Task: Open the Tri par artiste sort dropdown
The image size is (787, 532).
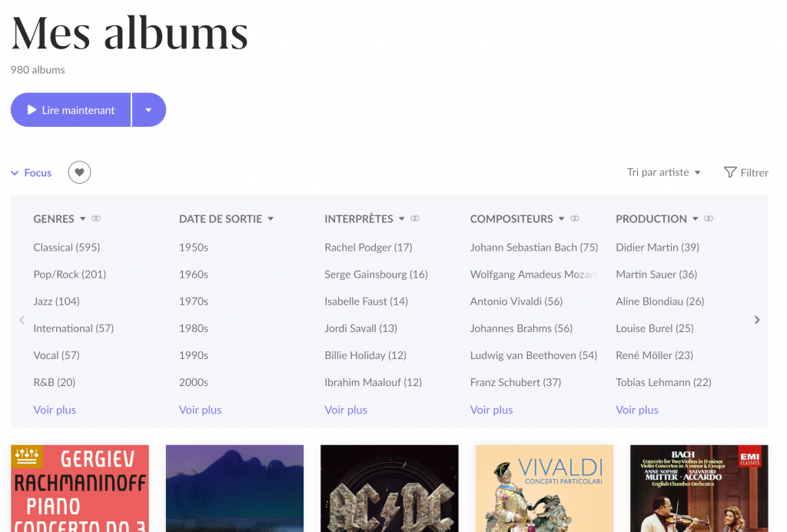Action: click(x=664, y=172)
